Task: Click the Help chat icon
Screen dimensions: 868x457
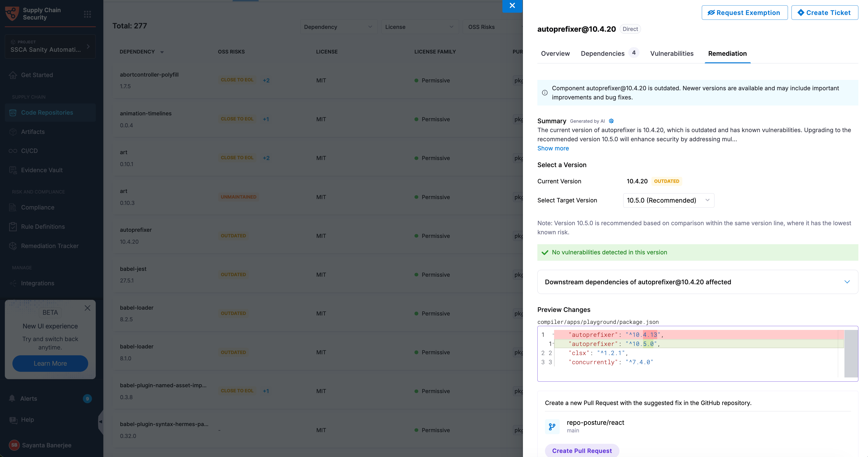Action: [13, 420]
